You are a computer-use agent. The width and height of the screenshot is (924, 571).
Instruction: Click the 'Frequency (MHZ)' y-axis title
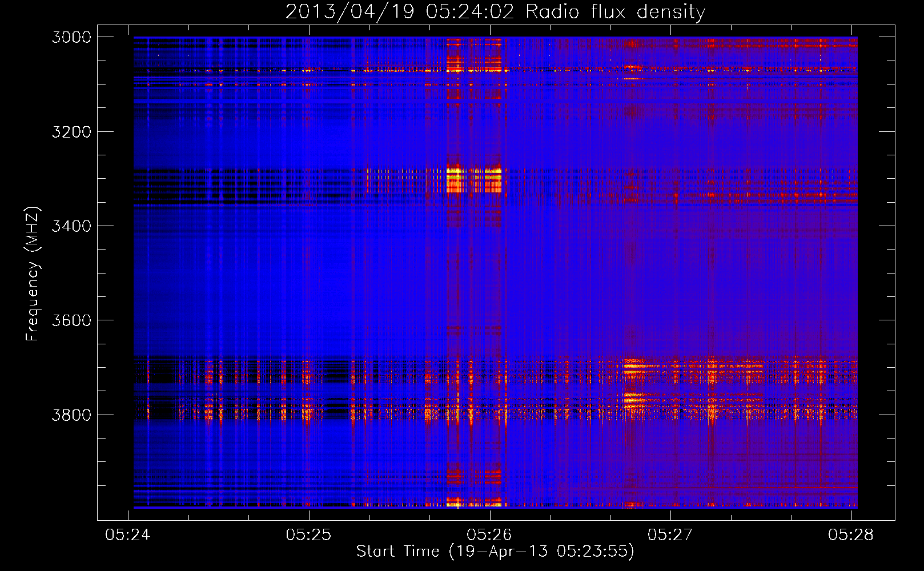[33, 274]
